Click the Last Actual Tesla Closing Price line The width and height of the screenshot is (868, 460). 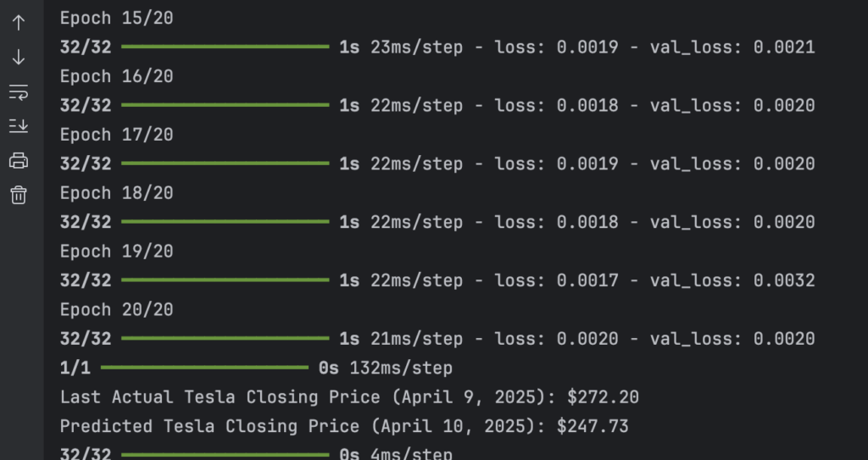pos(349,397)
